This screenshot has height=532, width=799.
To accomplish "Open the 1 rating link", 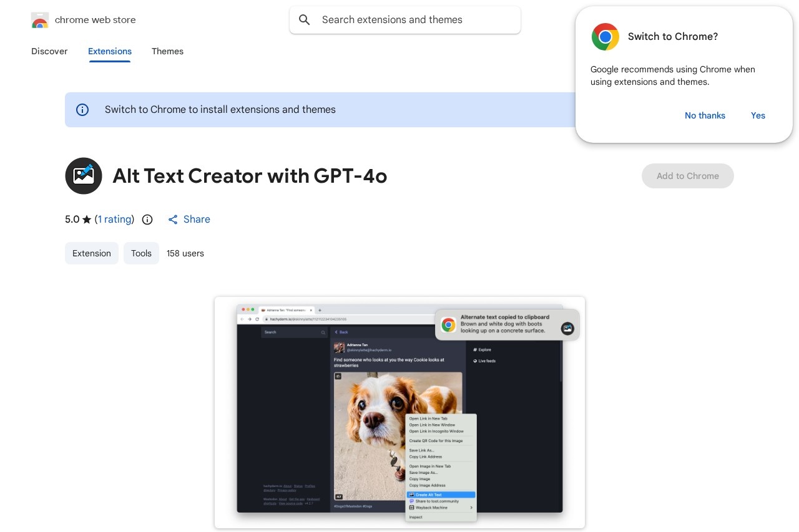I will pos(115,219).
